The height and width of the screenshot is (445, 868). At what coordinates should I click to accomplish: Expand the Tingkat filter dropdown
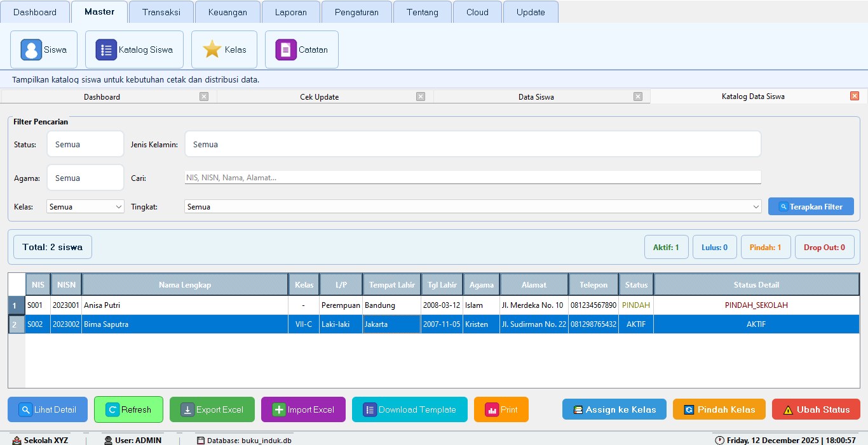pyautogui.click(x=756, y=207)
